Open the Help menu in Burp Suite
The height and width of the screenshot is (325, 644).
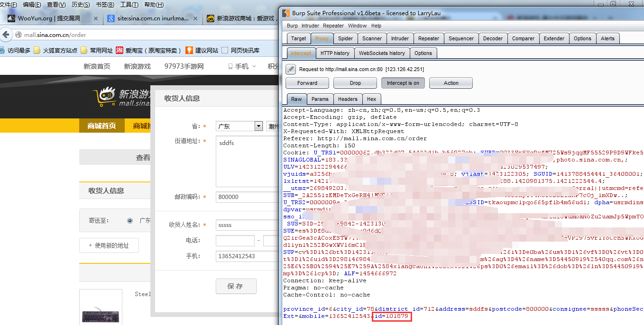point(376,26)
